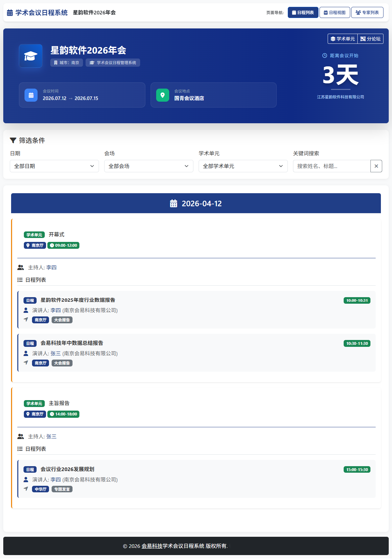Screen dimensions: 392x559
Task: Click location arrow icon in 行业数据报告 item
Action: [x=26, y=319]
